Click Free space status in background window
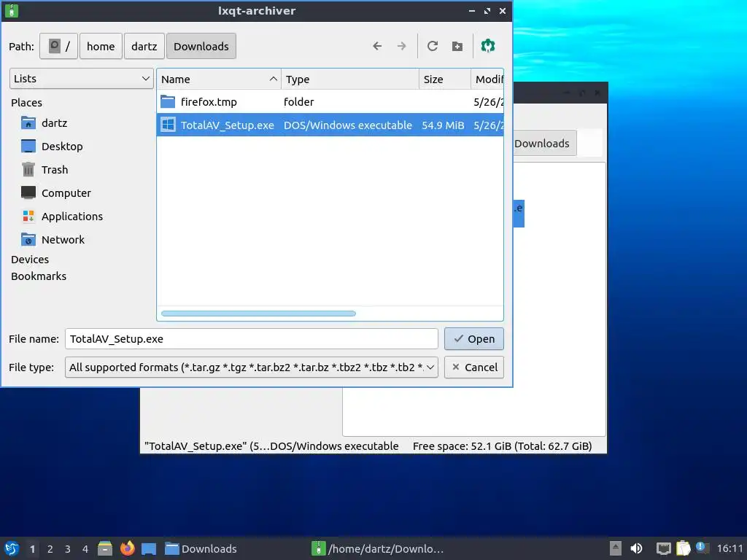The height and width of the screenshot is (560, 747). click(x=502, y=446)
